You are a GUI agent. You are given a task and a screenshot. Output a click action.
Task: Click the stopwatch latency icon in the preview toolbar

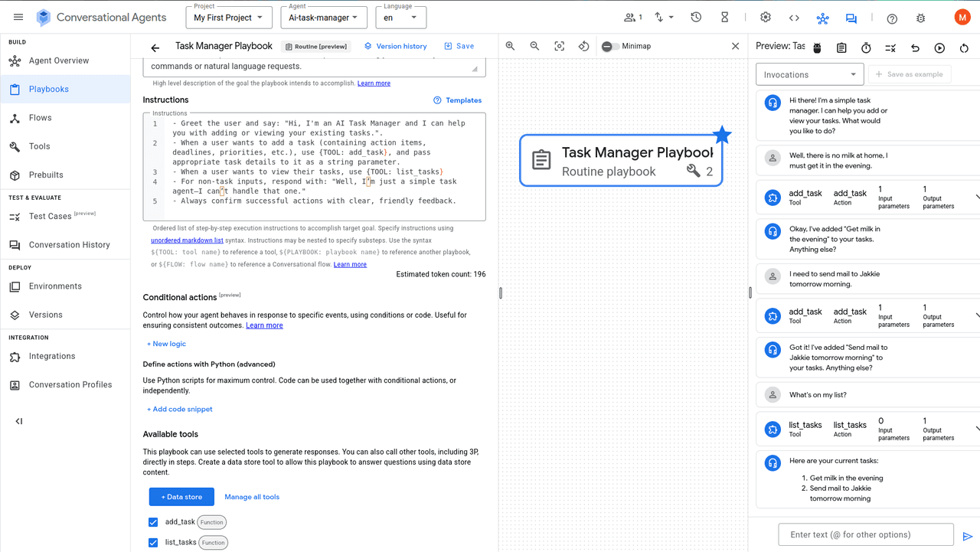(x=865, y=47)
